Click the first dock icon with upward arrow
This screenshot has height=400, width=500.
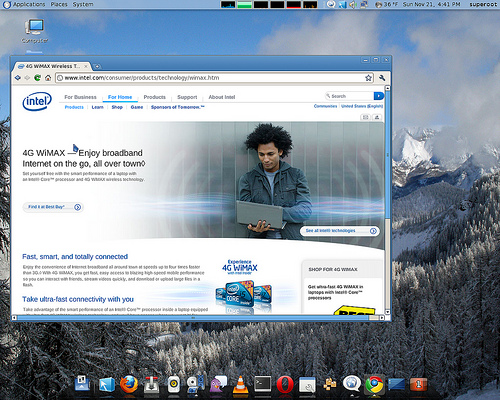[82, 384]
